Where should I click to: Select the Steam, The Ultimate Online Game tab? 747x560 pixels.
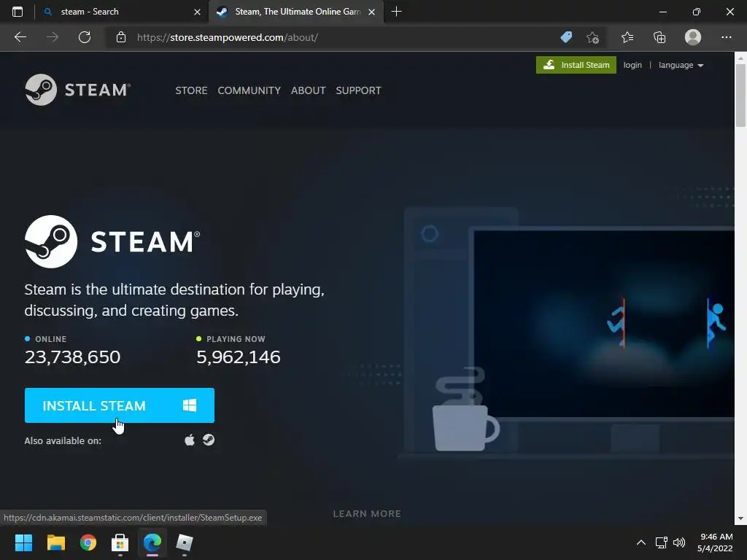click(295, 12)
